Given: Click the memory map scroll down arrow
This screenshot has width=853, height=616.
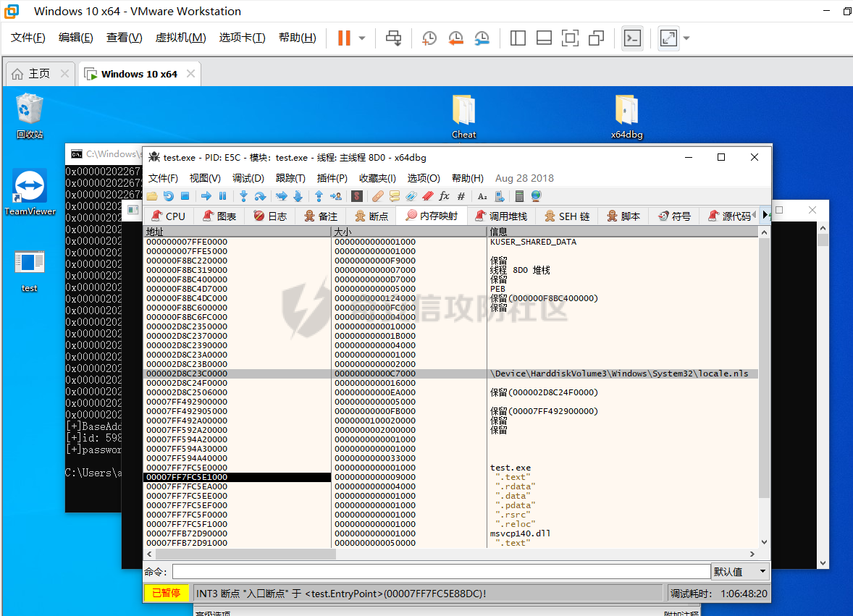Looking at the screenshot, I should pyautogui.click(x=765, y=542).
